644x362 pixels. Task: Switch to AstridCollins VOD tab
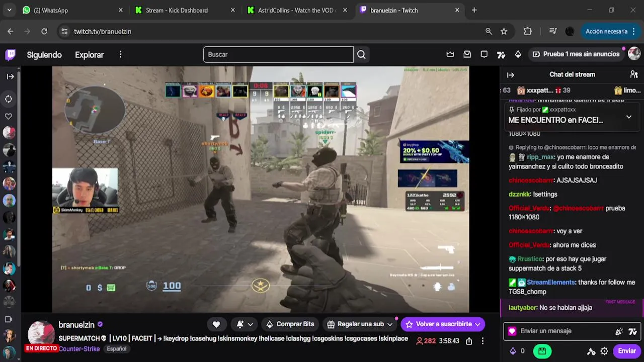click(x=297, y=10)
